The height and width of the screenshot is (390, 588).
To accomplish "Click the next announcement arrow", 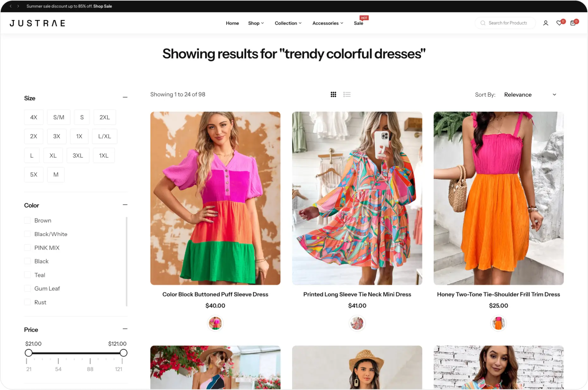I will click(x=18, y=6).
